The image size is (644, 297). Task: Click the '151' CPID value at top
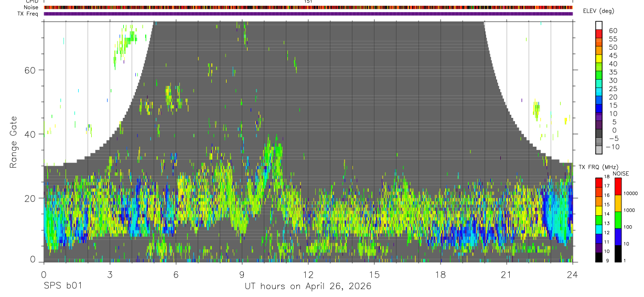(308, 2)
